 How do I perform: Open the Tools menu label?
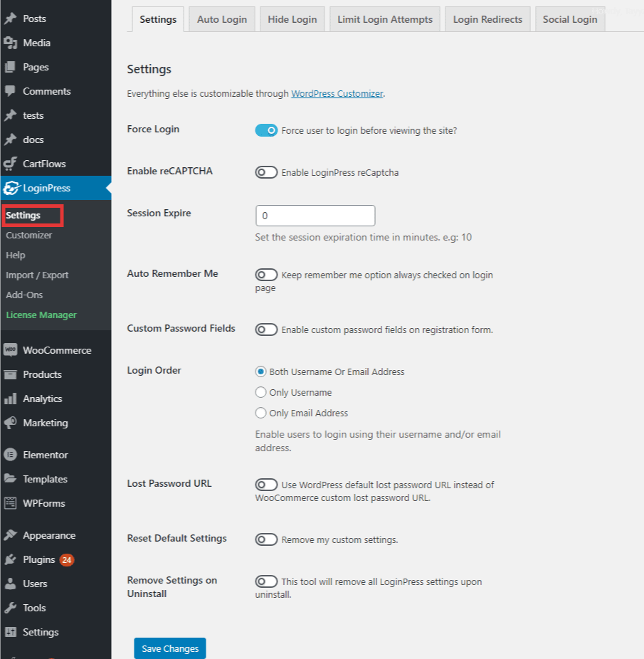coord(34,608)
